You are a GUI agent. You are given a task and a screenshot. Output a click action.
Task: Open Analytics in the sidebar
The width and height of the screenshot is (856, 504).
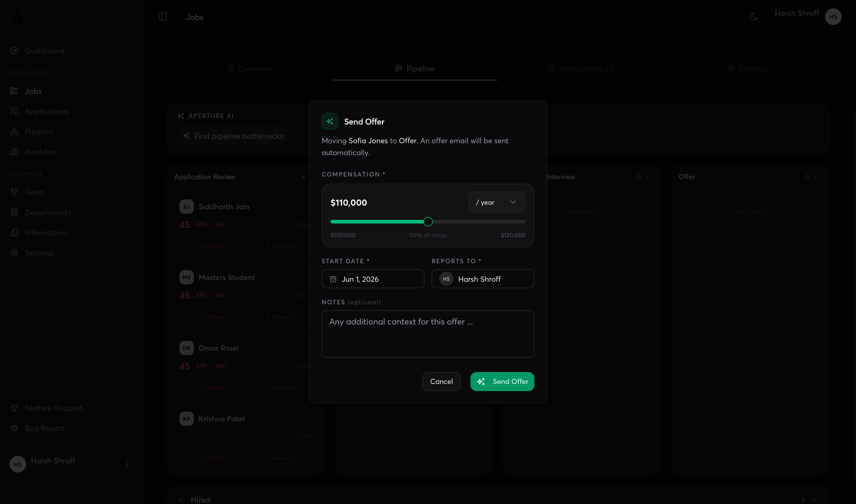coord(41,152)
